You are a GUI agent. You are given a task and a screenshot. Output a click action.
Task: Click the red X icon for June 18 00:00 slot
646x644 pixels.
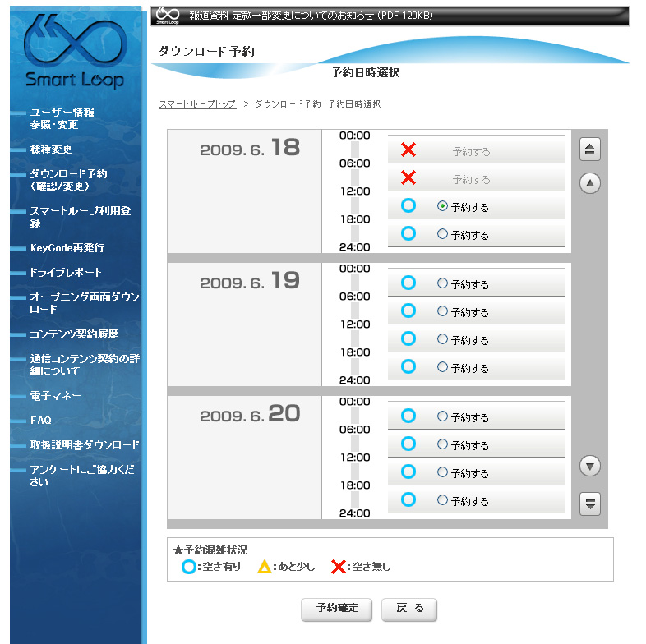pyautogui.click(x=408, y=150)
